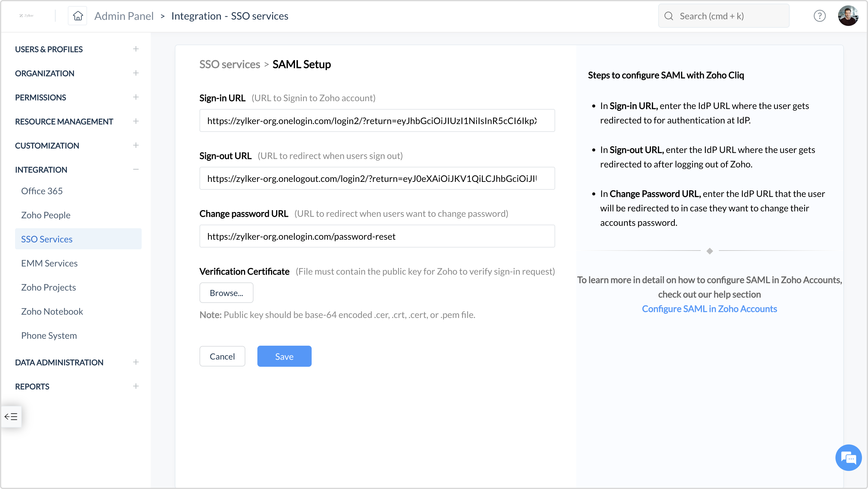This screenshot has width=868, height=489.
Task: Expand the Organization section plus
Action: [136, 73]
